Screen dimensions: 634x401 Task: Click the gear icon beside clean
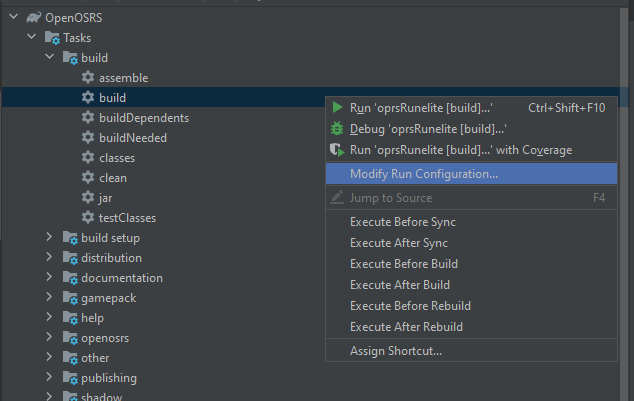[x=88, y=177]
